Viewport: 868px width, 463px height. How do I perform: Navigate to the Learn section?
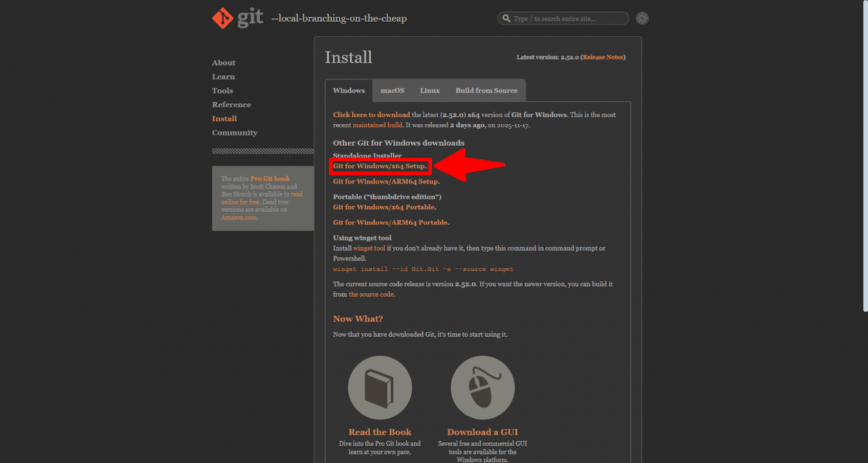point(223,76)
